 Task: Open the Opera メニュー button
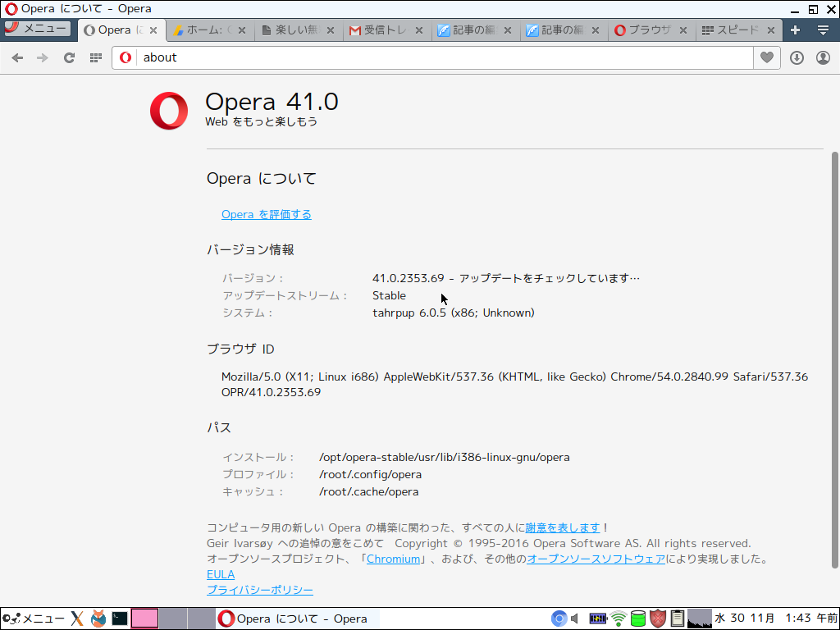(x=36, y=29)
